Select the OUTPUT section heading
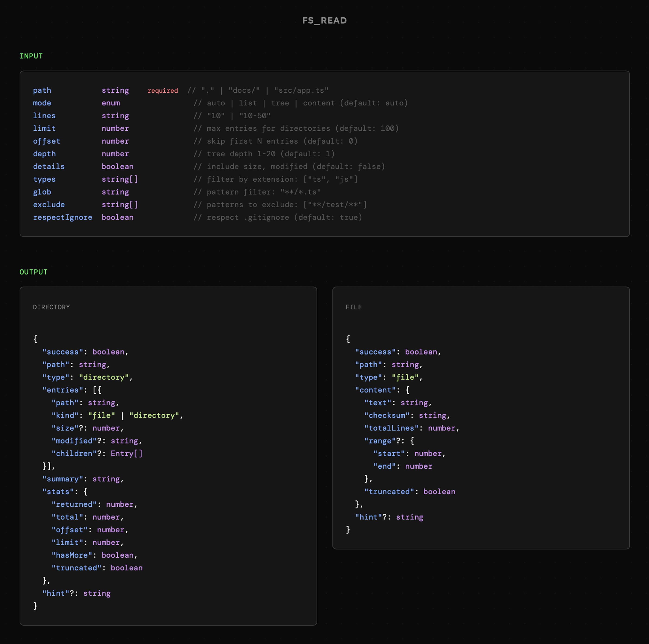The width and height of the screenshot is (649, 644). coord(33,272)
